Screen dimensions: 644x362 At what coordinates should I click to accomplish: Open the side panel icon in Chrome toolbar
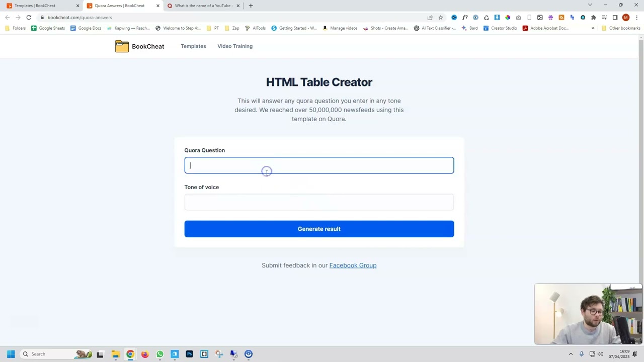[x=615, y=18]
